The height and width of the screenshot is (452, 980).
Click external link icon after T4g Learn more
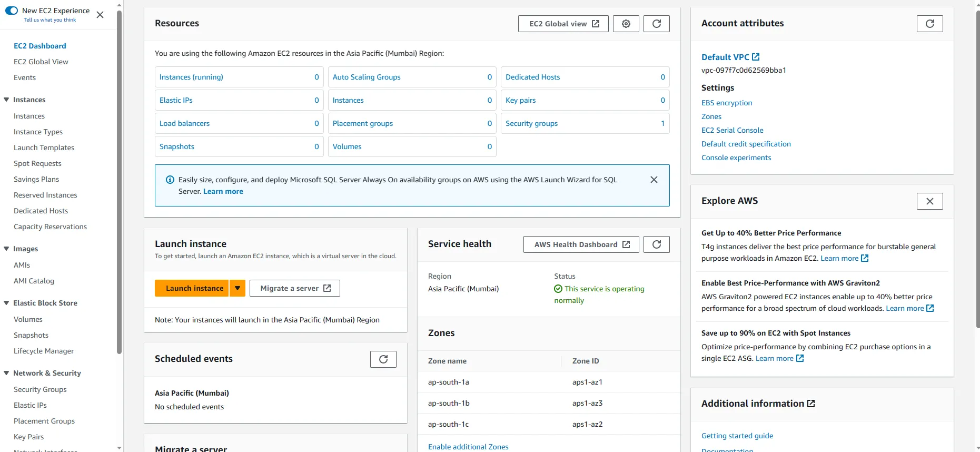[865, 258]
